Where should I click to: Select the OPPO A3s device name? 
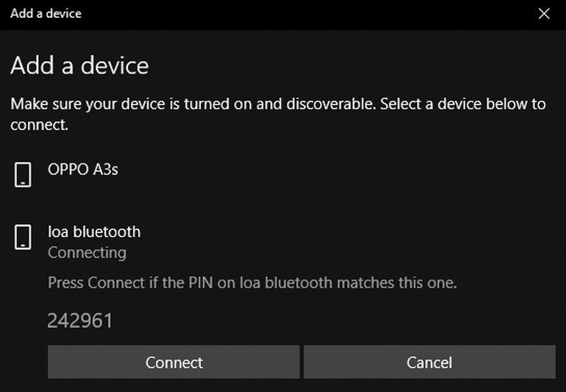[83, 169]
